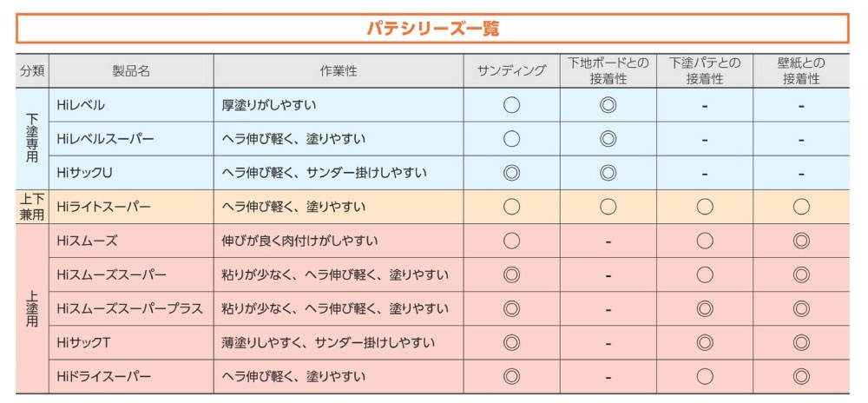Click the 作業性 column header
The width and height of the screenshot is (868, 403).
(338, 71)
